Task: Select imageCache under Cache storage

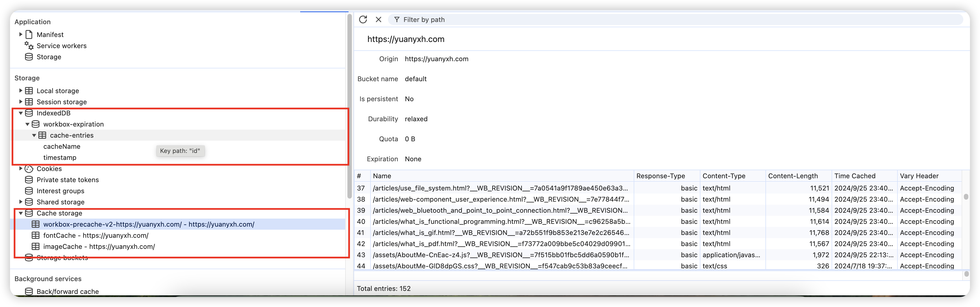Action: 99,246
